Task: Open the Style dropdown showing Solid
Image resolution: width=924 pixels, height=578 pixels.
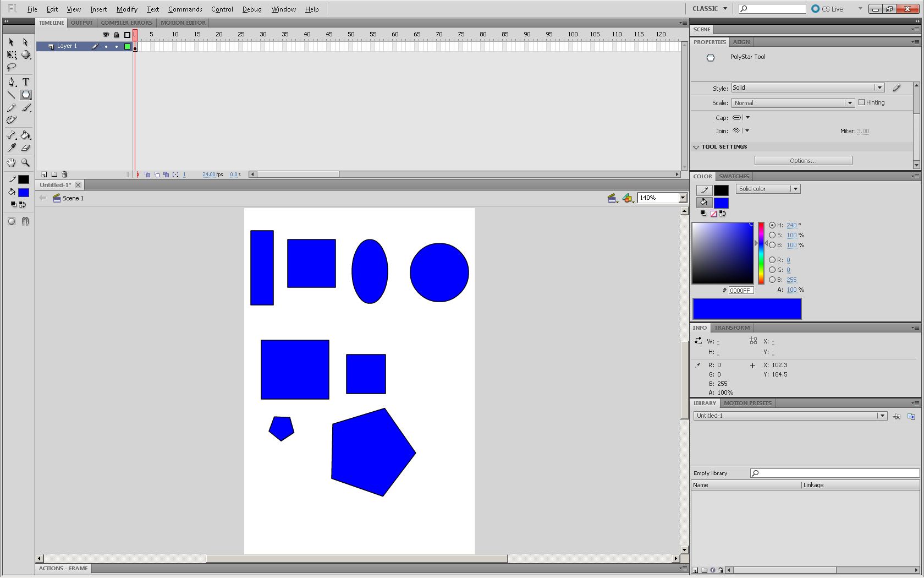Action: coord(880,88)
